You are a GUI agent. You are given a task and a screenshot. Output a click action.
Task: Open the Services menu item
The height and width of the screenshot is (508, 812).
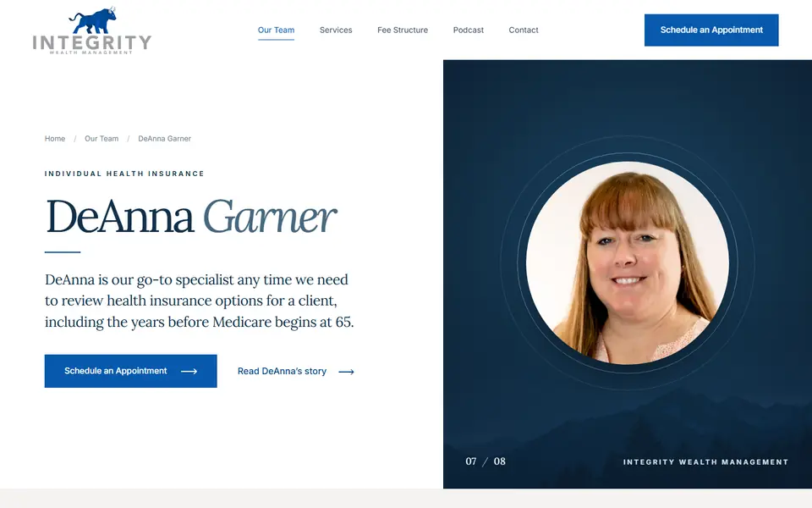336,30
